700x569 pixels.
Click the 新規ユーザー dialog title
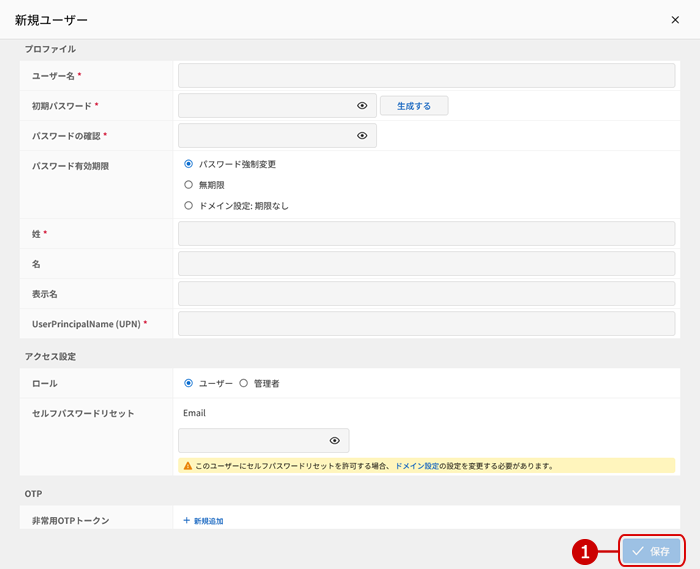click(x=51, y=20)
